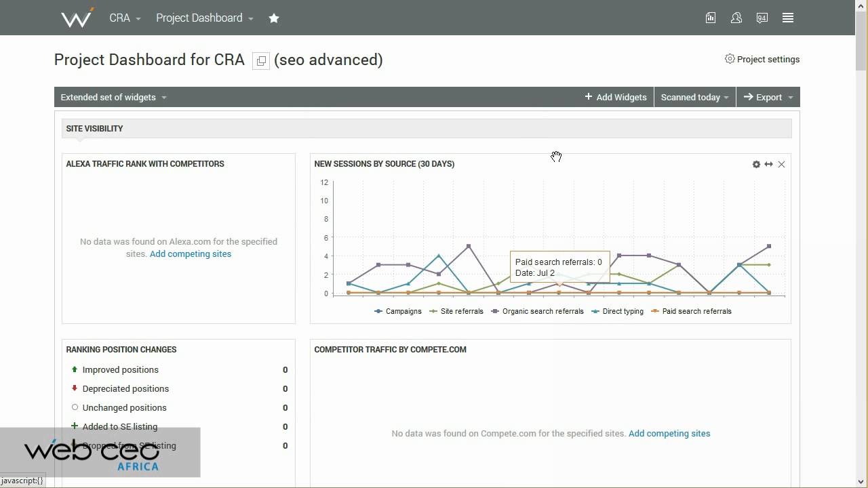The height and width of the screenshot is (488, 868).
Task: Click Add competing sites in Alexa widget
Action: point(191,253)
